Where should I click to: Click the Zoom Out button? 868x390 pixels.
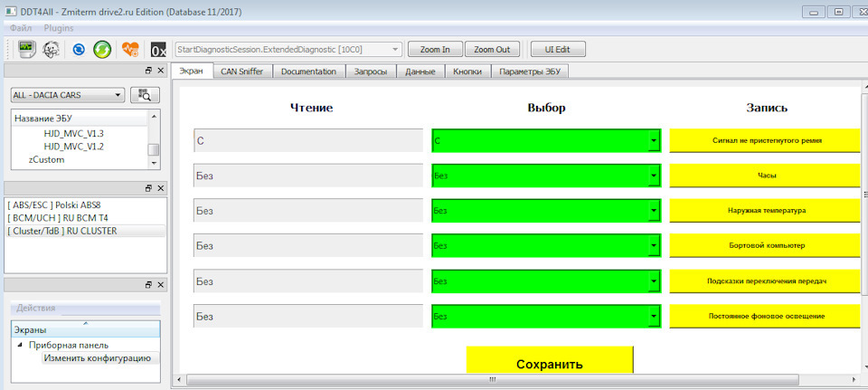pyautogui.click(x=492, y=49)
